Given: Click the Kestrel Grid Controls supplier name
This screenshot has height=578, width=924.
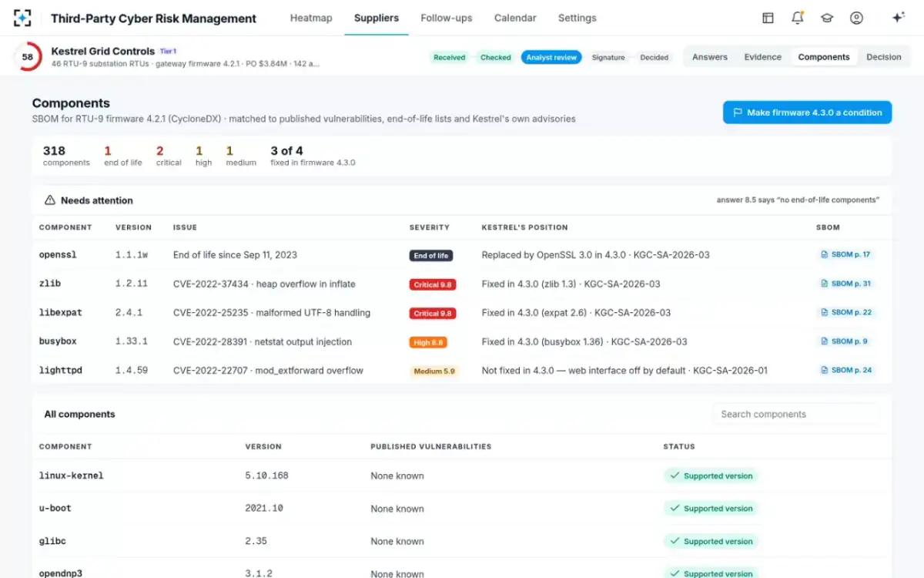Looking at the screenshot, I should pyautogui.click(x=103, y=51).
